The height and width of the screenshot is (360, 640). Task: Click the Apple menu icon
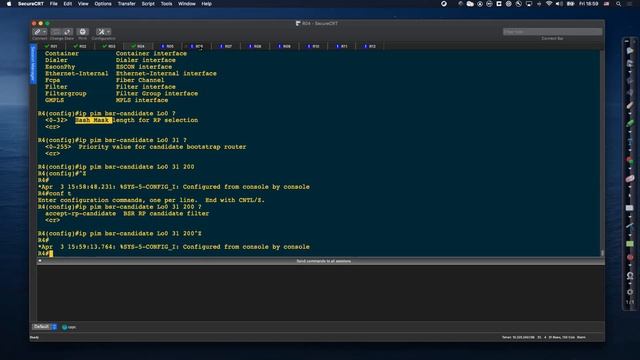pos(9,4)
